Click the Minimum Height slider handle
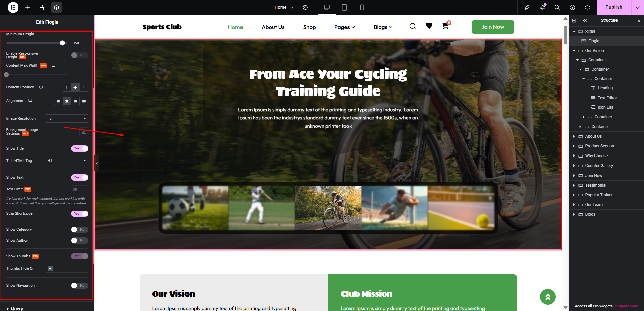Viewport: 644px width, 311px height. (62, 43)
